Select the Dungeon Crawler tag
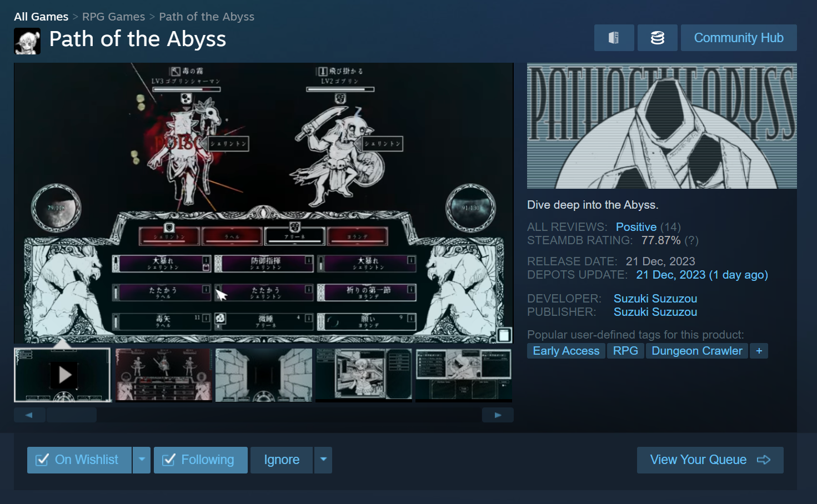The width and height of the screenshot is (817, 504). click(x=696, y=351)
